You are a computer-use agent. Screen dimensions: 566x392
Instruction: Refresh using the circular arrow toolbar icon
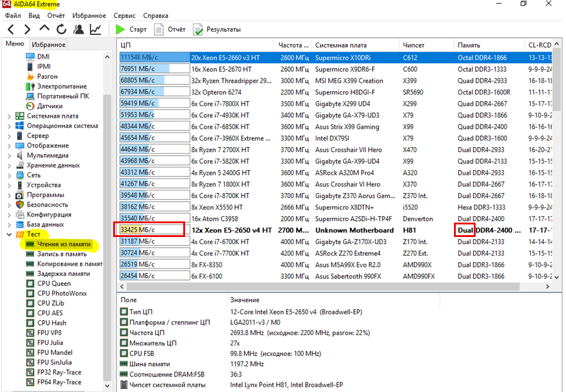click(x=61, y=29)
